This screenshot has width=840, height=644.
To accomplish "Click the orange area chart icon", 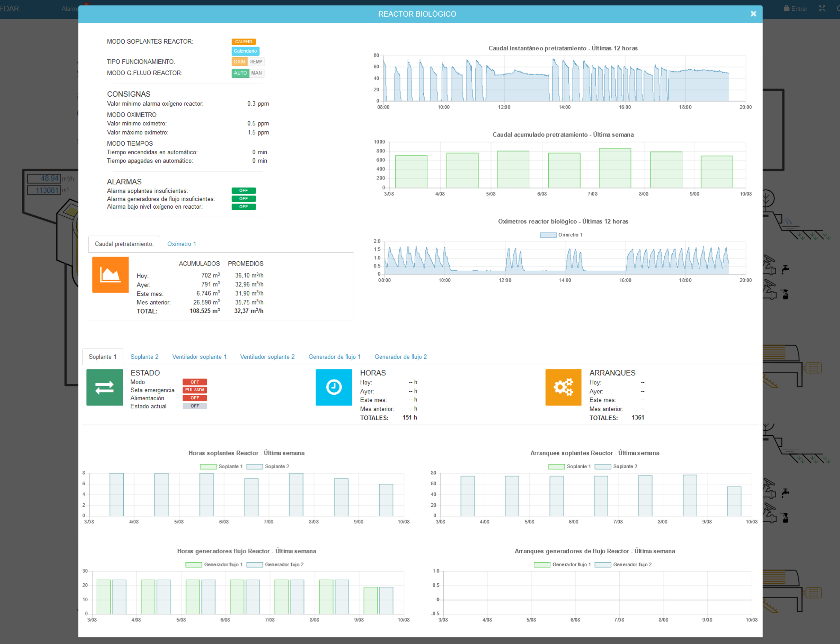I will [110, 275].
